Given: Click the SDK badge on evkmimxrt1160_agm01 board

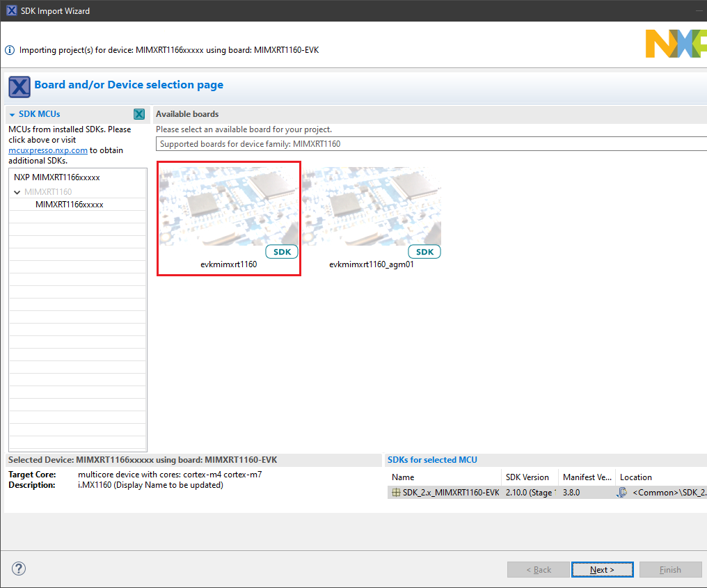Looking at the screenshot, I should tap(424, 252).
